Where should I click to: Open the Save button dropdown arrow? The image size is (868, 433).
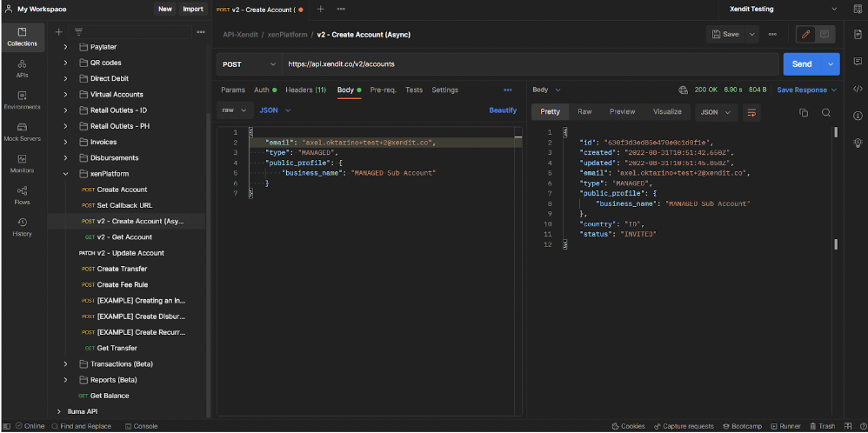tap(751, 34)
